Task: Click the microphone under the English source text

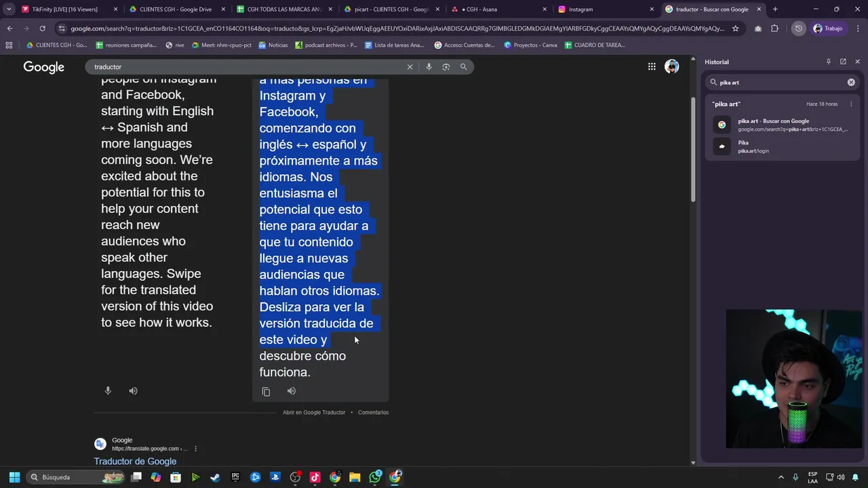Action: pos(108,391)
